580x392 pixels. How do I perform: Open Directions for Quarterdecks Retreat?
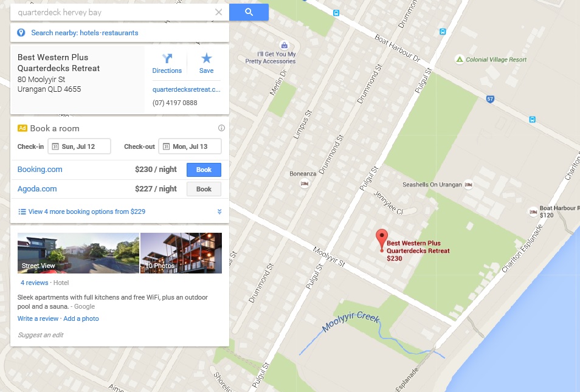point(167,64)
